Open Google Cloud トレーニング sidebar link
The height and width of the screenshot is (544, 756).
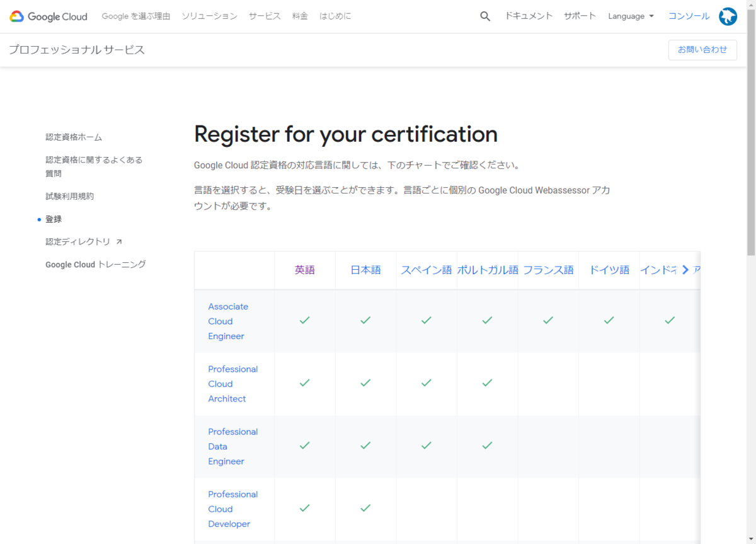tap(95, 264)
